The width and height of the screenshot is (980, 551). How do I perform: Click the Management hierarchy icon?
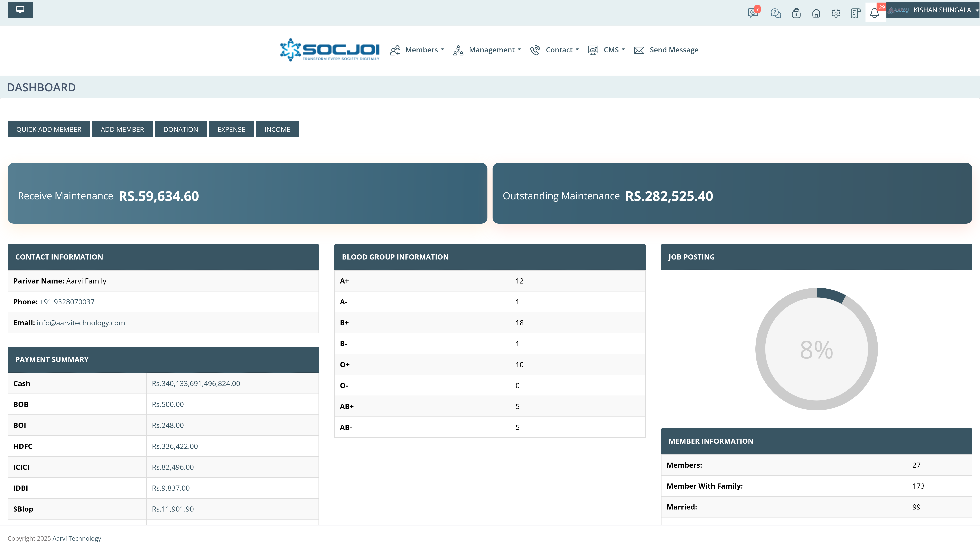tap(458, 50)
